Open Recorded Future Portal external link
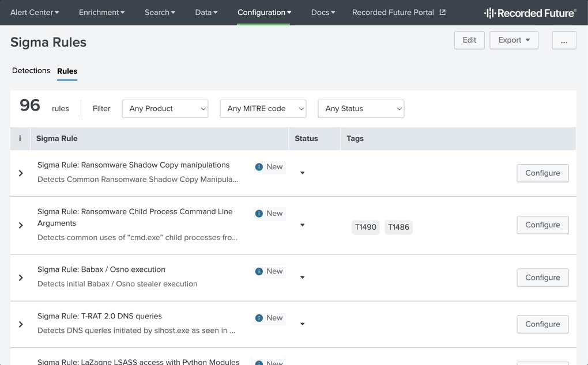This screenshot has height=365, width=588. click(398, 12)
